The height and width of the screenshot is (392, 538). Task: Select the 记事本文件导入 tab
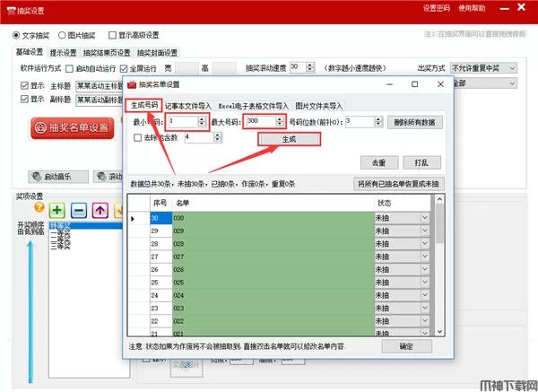[x=188, y=106]
